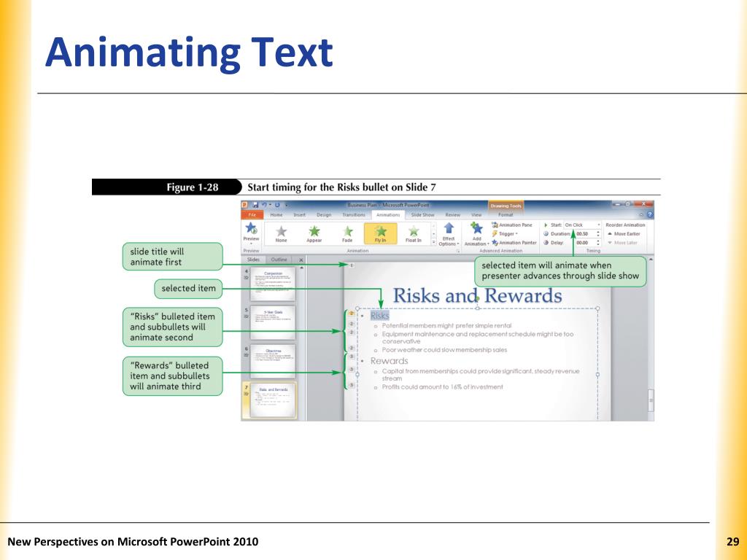Click 'Poor weather could slow membership sales' subbullet
This screenshot has height=560, width=747.
(x=444, y=350)
